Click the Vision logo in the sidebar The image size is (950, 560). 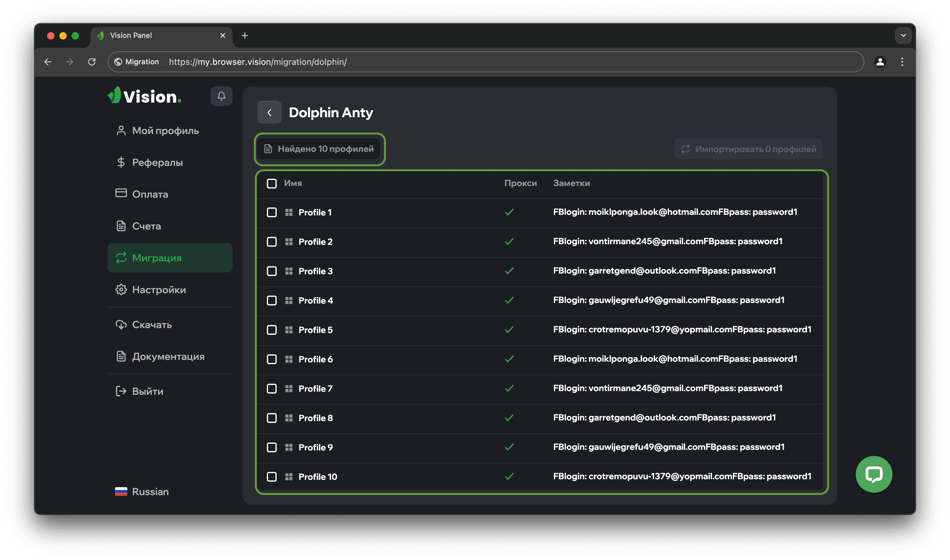coord(144,96)
